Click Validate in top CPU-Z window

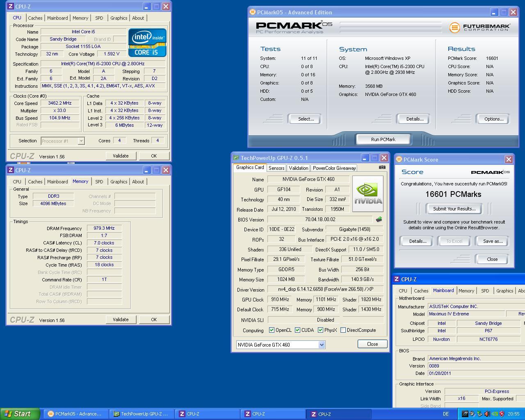click(x=121, y=156)
